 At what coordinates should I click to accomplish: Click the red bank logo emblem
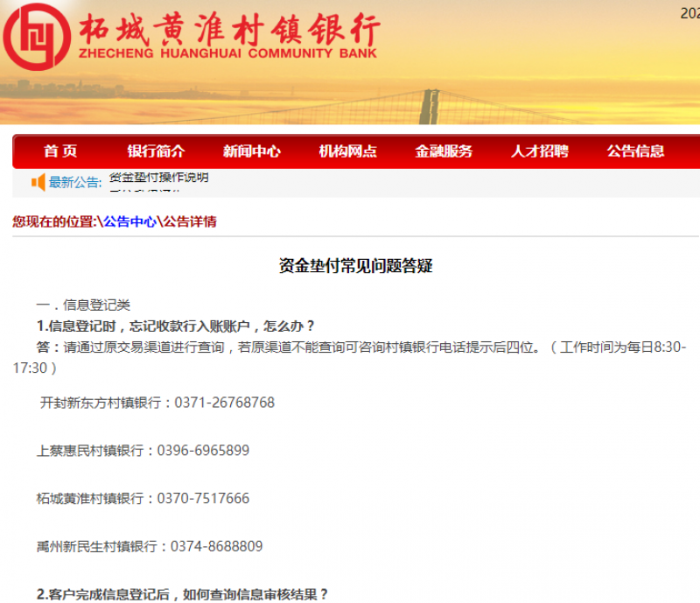pos(37,37)
